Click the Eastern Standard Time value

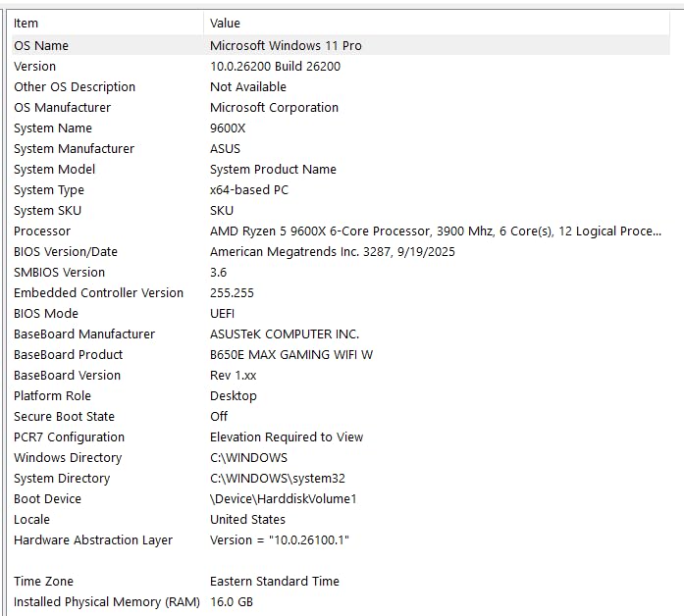coord(275,581)
